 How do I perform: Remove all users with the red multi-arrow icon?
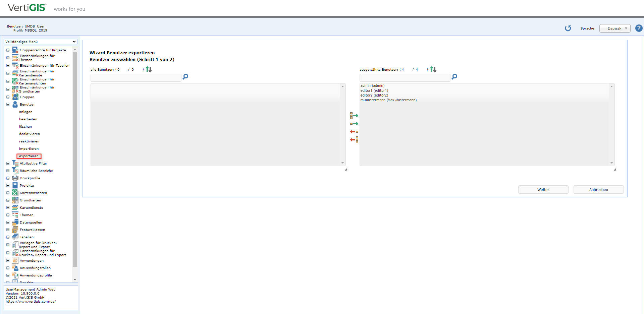(x=354, y=139)
